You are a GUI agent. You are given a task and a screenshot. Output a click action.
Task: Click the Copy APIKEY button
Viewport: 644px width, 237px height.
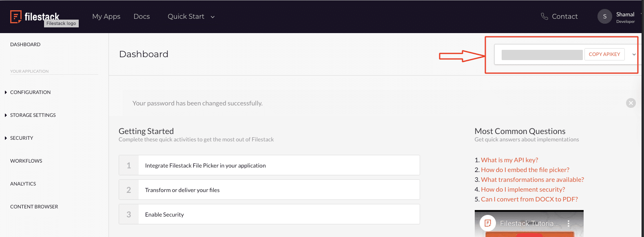coord(604,54)
